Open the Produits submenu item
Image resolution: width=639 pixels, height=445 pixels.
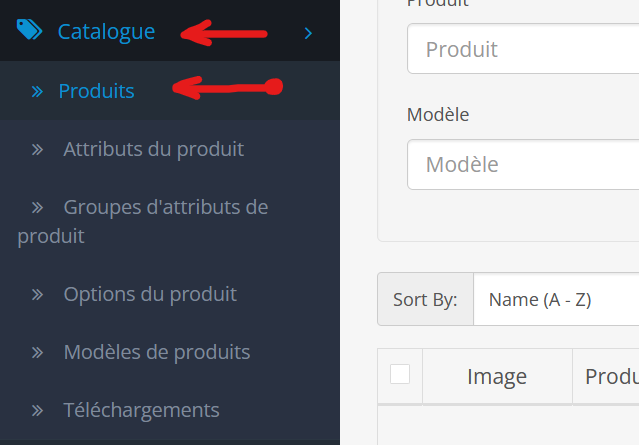tap(97, 90)
